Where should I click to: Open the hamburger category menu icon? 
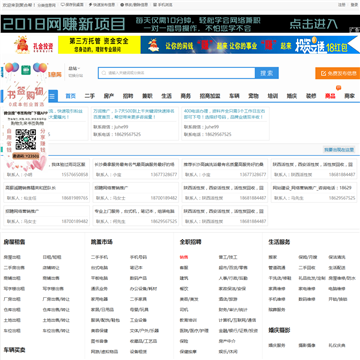52,96
